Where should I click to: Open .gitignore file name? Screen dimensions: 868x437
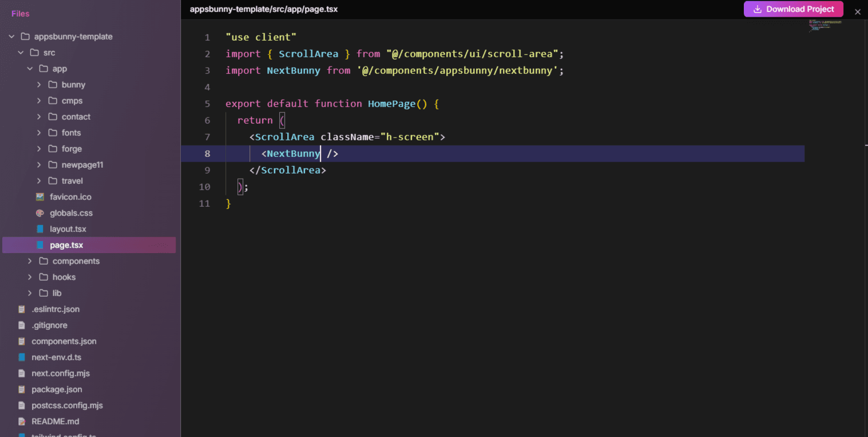click(x=49, y=325)
